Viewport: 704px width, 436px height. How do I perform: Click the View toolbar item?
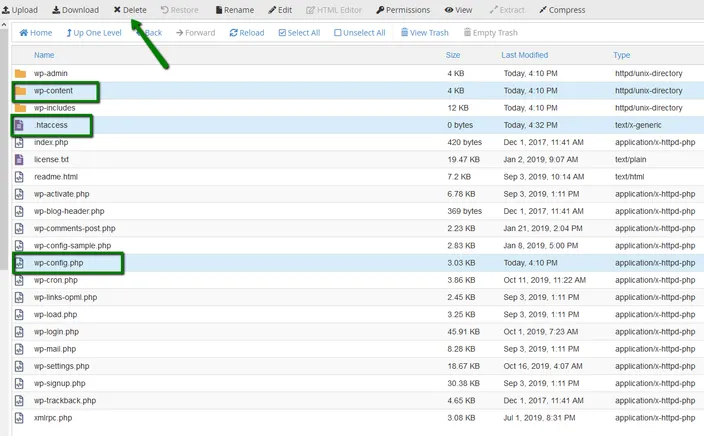coord(458,10)
